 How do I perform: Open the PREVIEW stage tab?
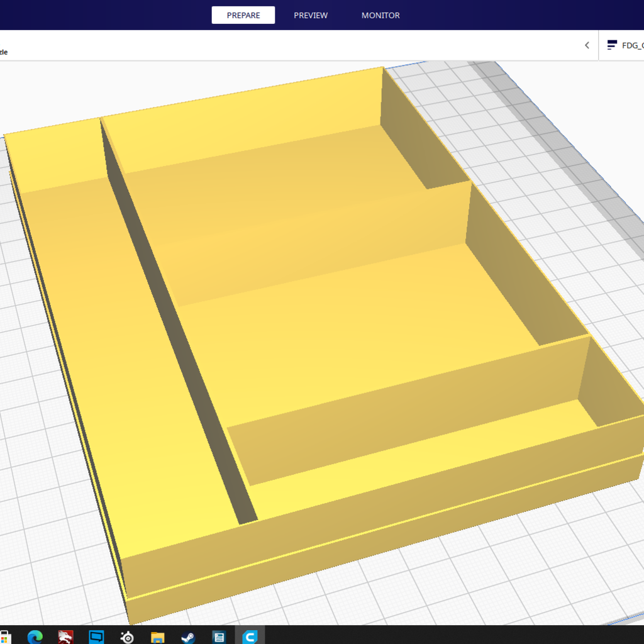311,15
